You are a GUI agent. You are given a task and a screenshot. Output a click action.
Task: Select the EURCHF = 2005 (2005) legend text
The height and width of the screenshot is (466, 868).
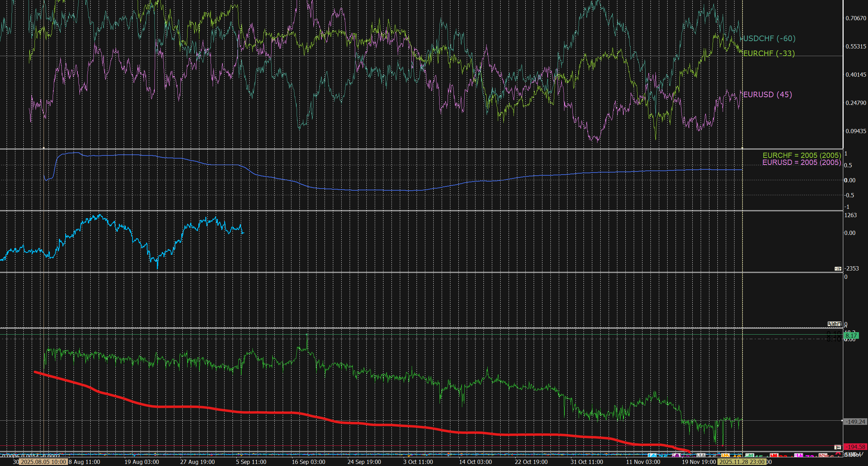click(801, 155)
